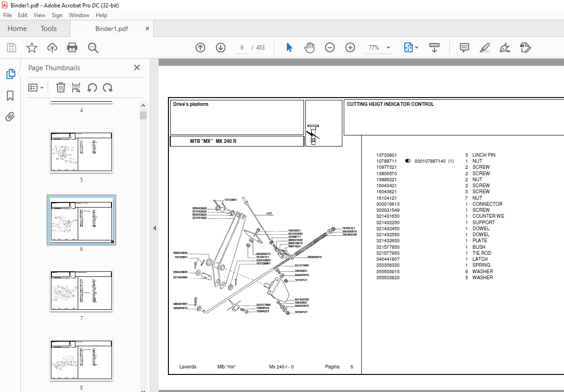
Task: Expand the fit page options dropdown
Action: (x=416, y=48)
